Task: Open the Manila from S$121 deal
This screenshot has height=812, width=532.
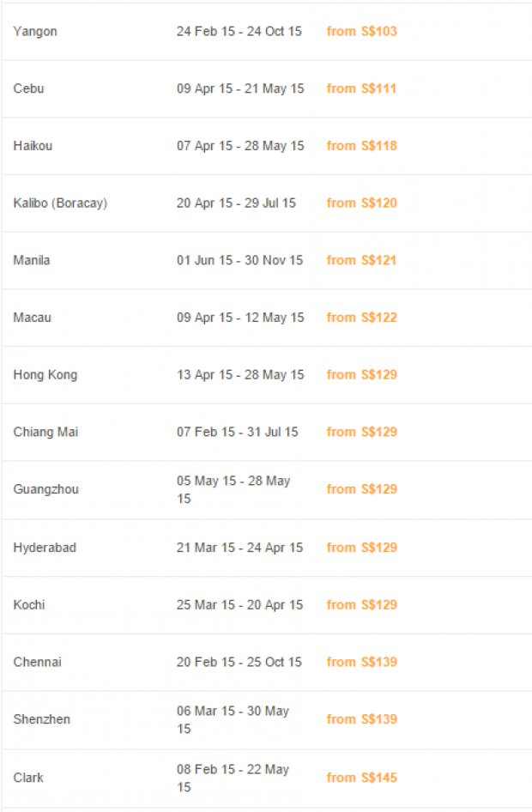Action: (361, 260)
